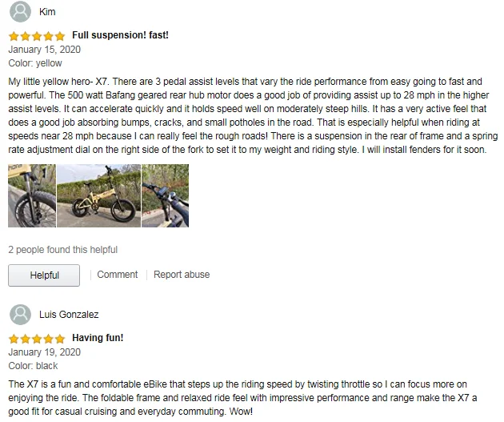
Task: Click Luis Gonzalez's profile avatar icon
Action: [20, 314]
